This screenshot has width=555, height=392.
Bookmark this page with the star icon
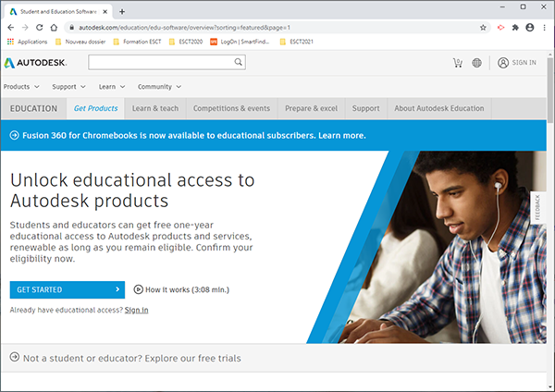(x=483, y=27)
